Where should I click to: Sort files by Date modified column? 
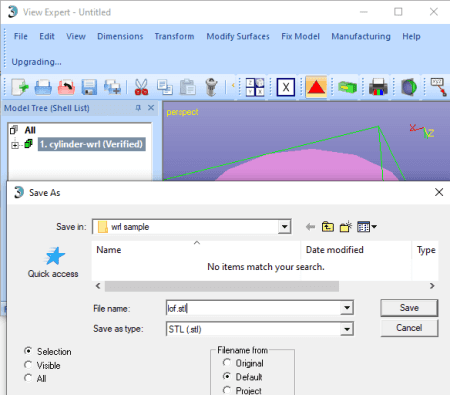click(x=356, y=250)
